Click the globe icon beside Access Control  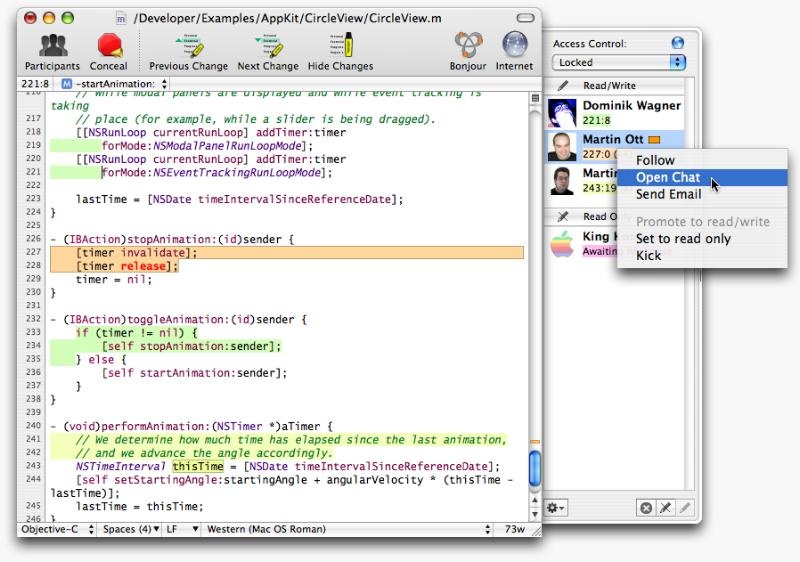[677, 43]
